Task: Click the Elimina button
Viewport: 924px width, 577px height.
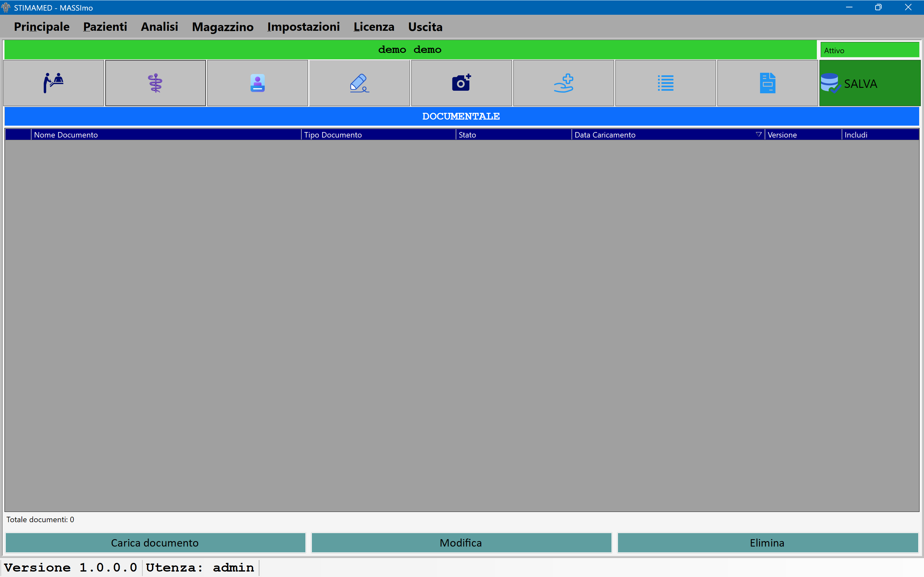Action: (x=767, y=543)
